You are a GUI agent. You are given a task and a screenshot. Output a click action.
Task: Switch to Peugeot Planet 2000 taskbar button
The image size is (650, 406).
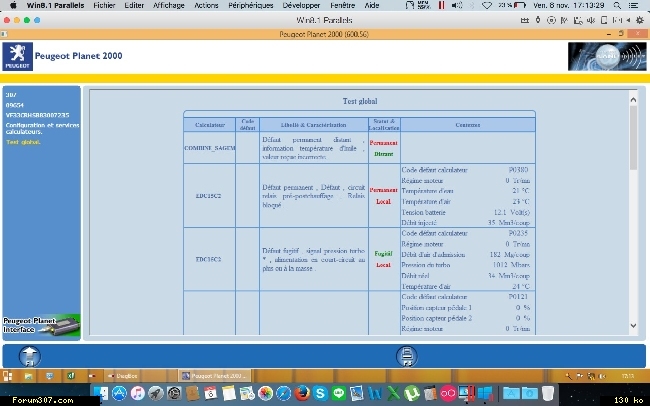click(213, 375)
